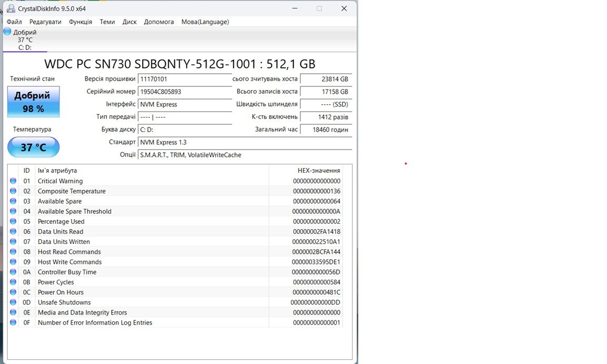
Task: Click status orb for Available Spare Threshold row
Action: (13, 211)
